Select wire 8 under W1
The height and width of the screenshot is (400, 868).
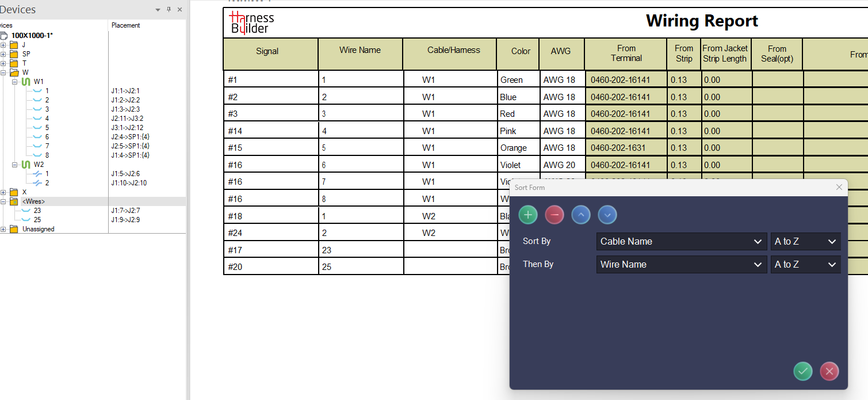47,155
